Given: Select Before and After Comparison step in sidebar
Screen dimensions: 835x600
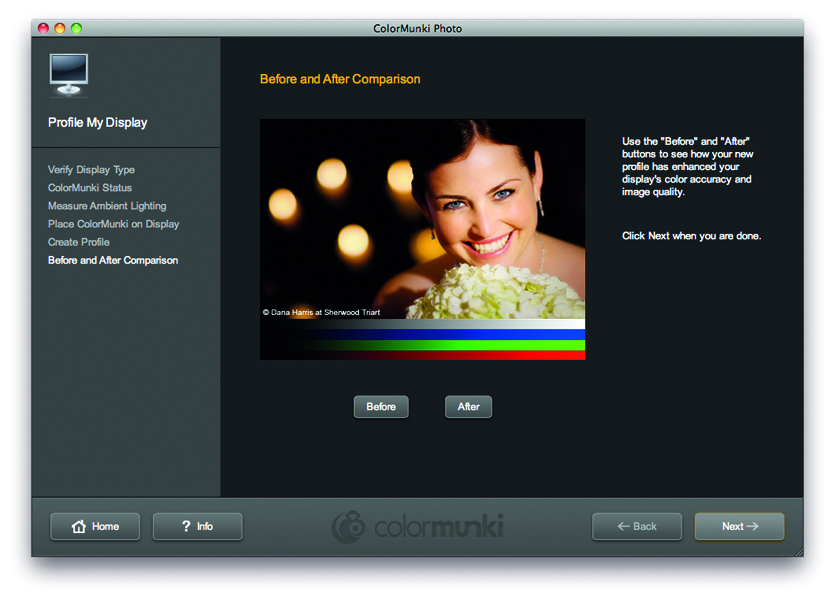Looking at the screenshot, I should [113, 260].
